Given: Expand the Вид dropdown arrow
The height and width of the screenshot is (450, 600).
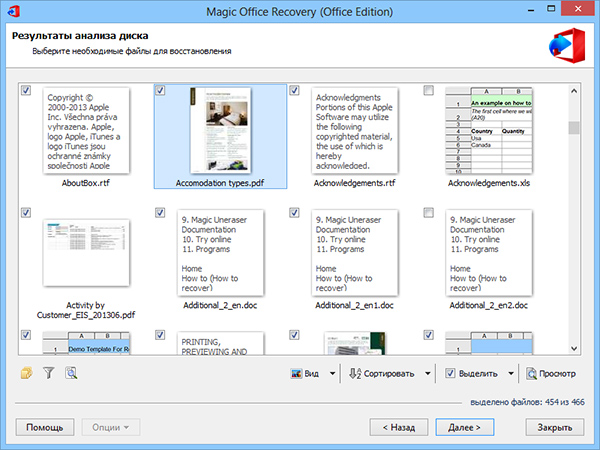Looking at the screenshot, I should point(333,373).
